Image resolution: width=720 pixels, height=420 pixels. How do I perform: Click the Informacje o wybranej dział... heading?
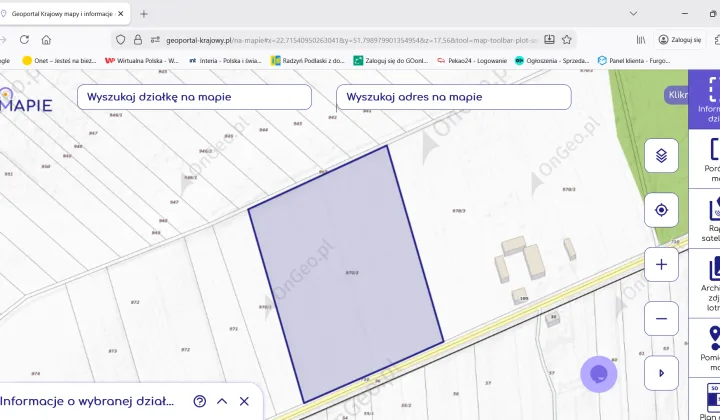[x=87, y=401]
